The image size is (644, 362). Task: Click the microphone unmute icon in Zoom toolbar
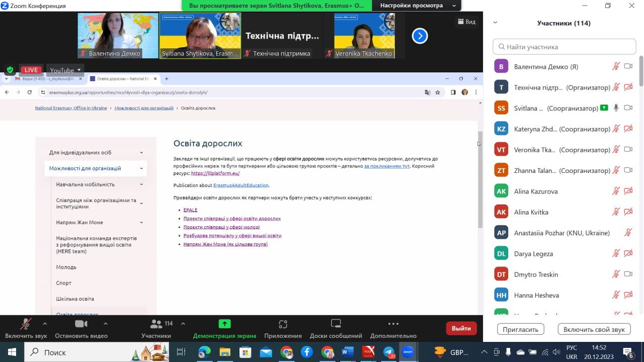pyautogui.click(x=26, y=324)
